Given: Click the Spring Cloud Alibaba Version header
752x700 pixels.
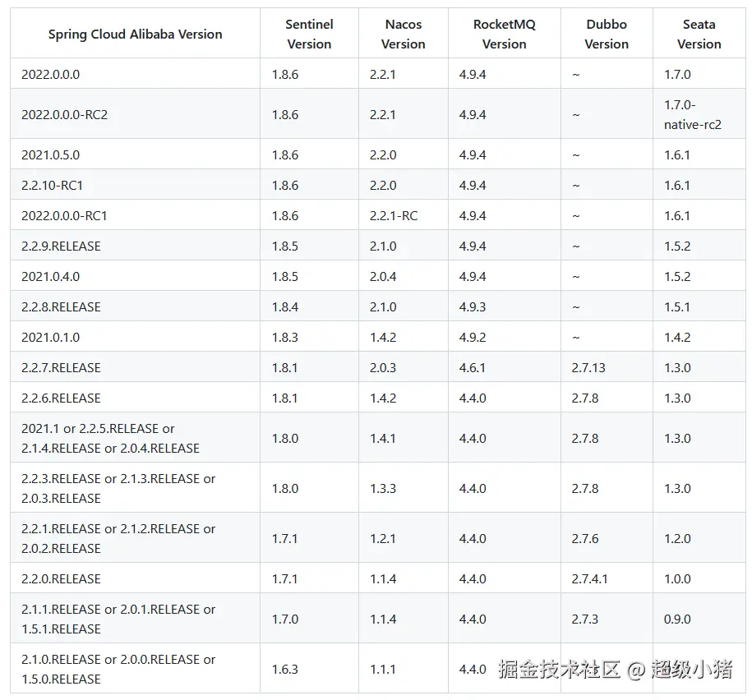Looking at the screenshot, I should (136, 34).
